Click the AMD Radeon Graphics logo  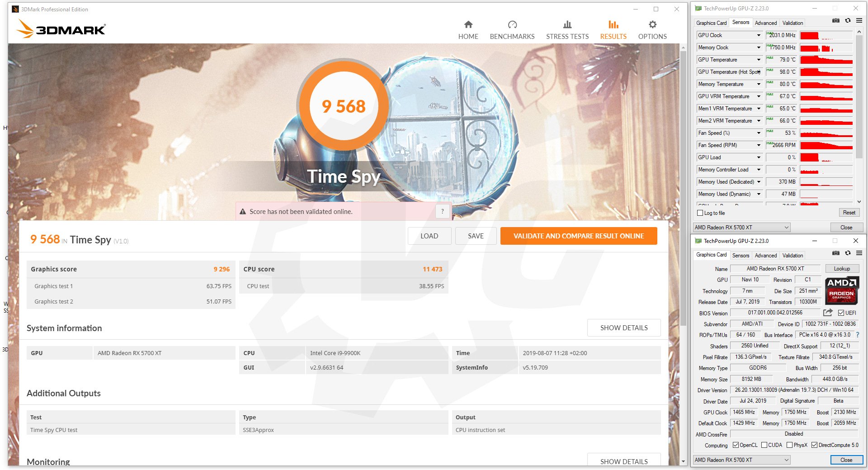click(841, 290)
